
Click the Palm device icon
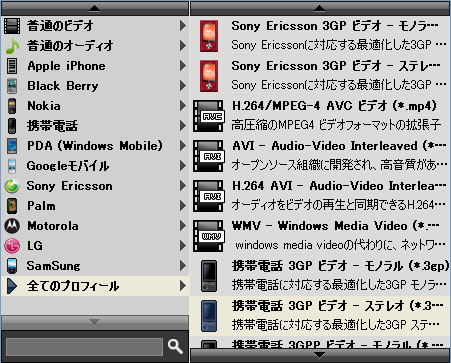[x=12, y=206]
